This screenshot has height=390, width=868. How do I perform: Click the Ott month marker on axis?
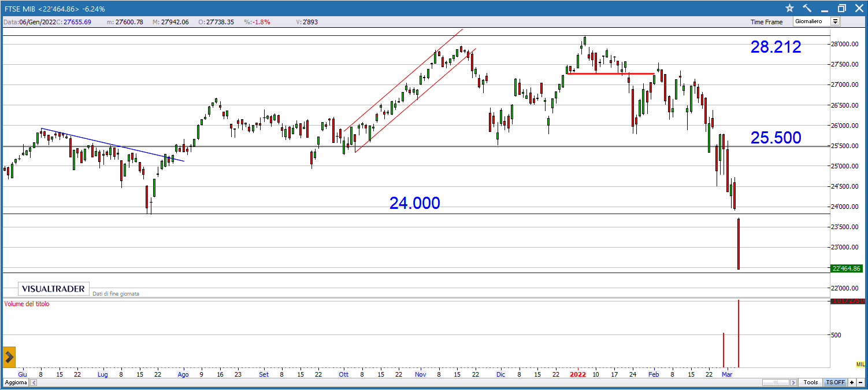(343, 374)
